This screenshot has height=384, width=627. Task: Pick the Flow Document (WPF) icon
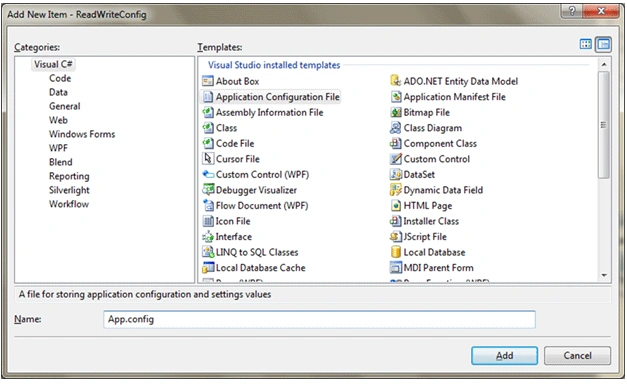208,206
